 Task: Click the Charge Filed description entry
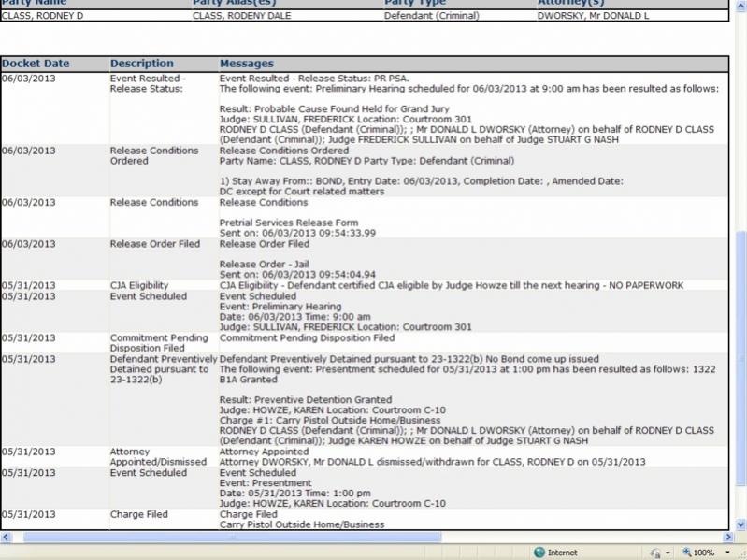point(139,514)
